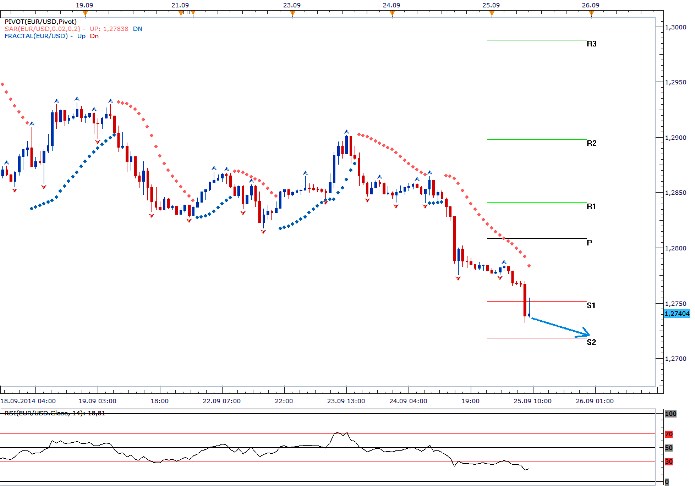
Task: Select the RSI(EUR/USD) indicator label
Action: click(55, 413)
